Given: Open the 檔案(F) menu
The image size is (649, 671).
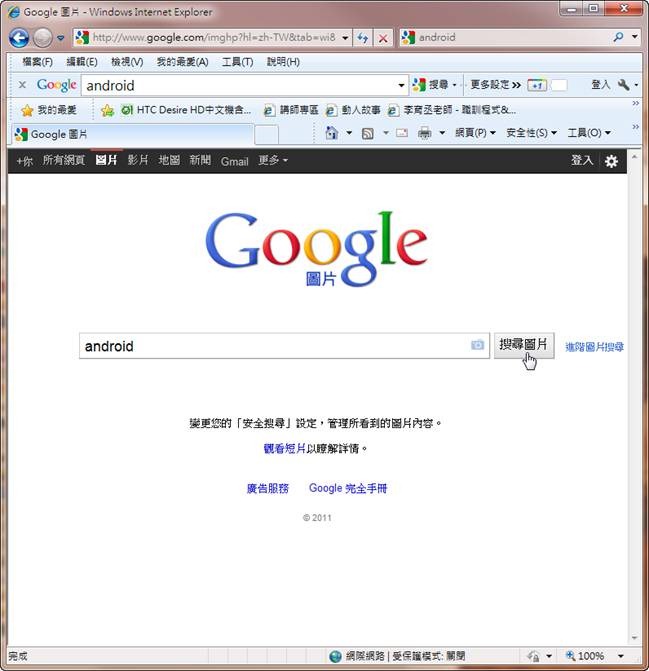Looking at the screenshot, I should click(38, 62).
